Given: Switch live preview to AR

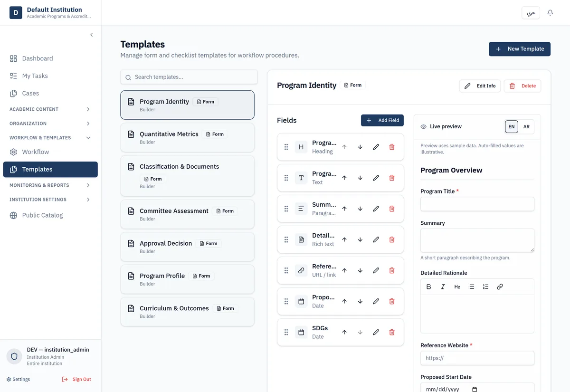Looking at the screenshot, I should [526, 127].
